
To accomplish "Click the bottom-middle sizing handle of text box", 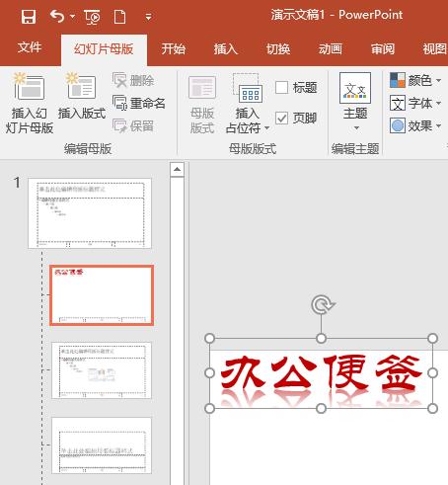I will 321,408.
